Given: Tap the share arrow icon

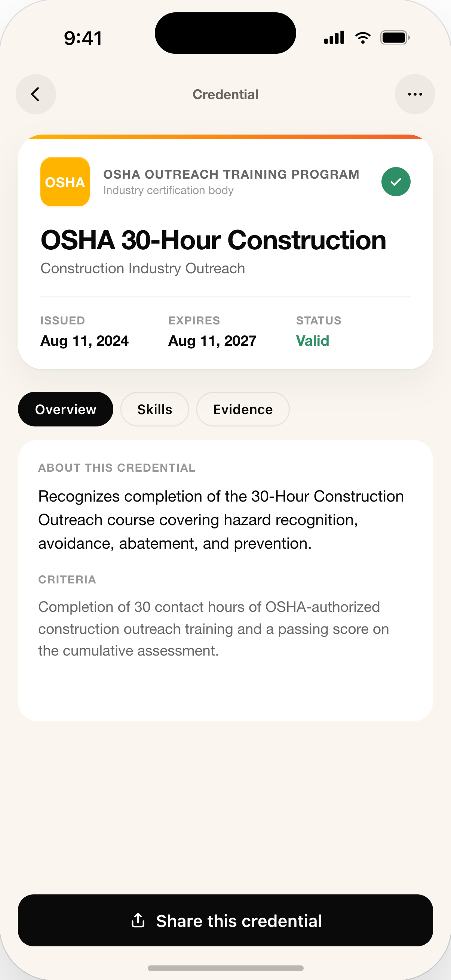Looking at the screenshot, I should (138, 921).
